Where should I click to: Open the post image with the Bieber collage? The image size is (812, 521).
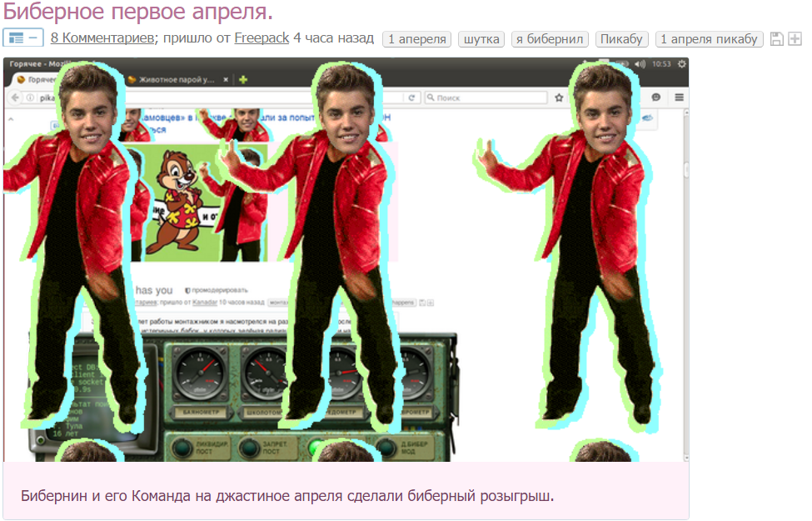[346, 259]
